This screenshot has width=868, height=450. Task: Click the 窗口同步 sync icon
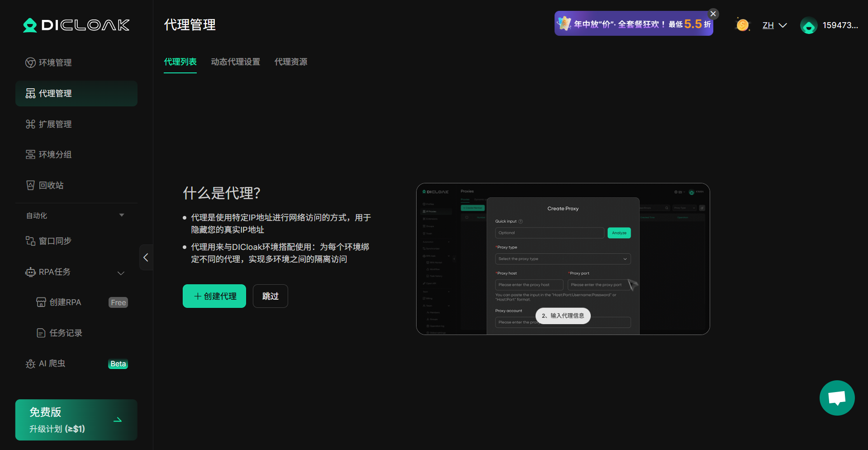(30, 241)
